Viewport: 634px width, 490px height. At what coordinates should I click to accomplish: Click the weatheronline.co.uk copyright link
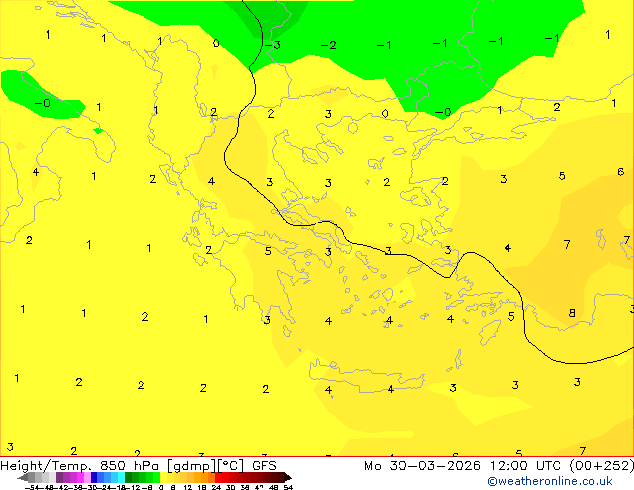tap(550, 481)
